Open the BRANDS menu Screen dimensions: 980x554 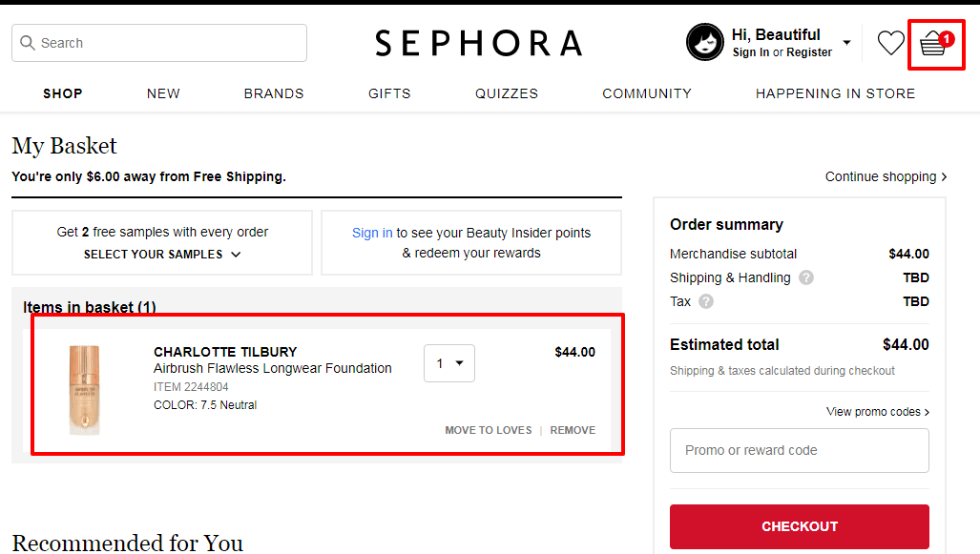click(x=274, y=93)
